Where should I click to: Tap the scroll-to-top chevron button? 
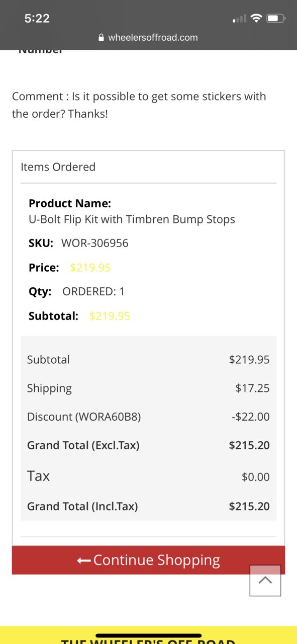265,580
